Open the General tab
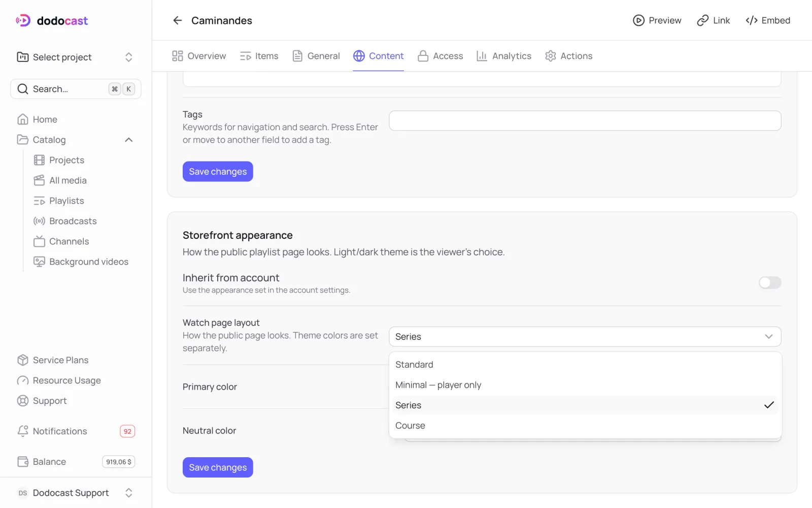This screenshot has height=508, width=812. [316, 56]
